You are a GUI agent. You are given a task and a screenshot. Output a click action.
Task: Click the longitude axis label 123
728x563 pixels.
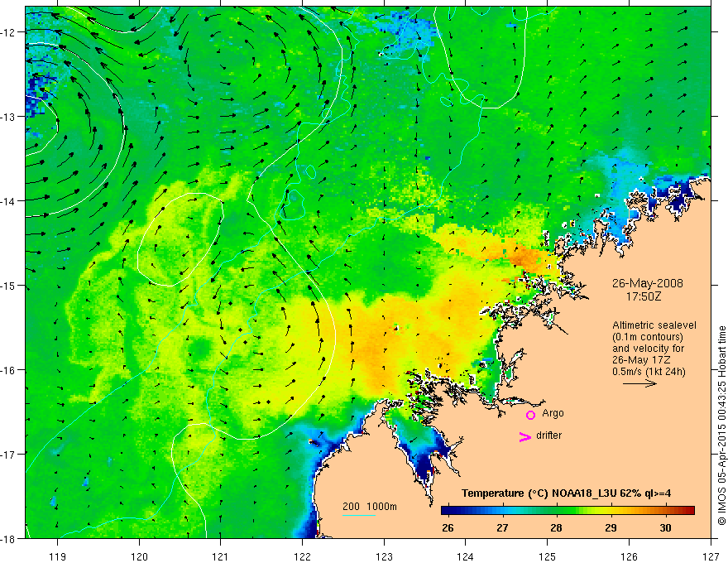(x=384, y=556)
